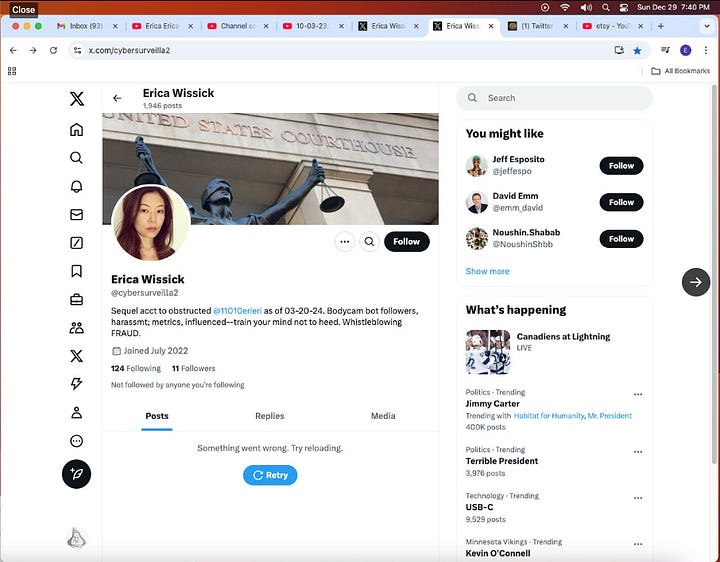Search this profile's posts icon
This screenshot has width=720, height=562.
[369, 242]
